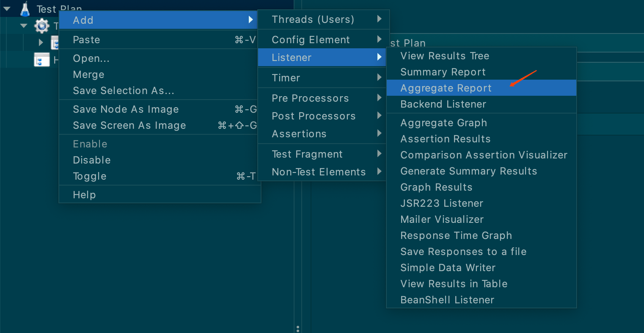Select Save Responses to a file
The width and height of the screenshot is (644, 333).
(x=482, y=252)
